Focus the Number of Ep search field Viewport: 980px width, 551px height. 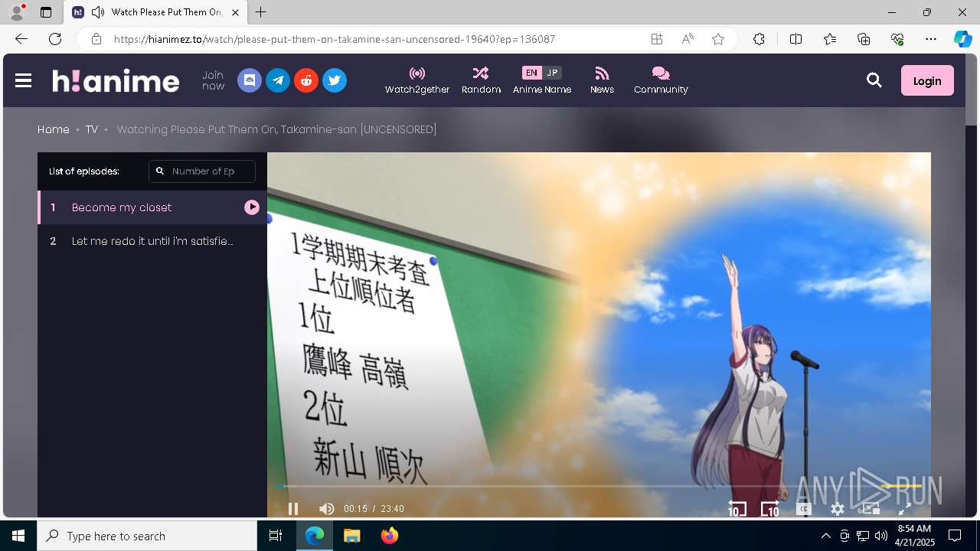(202, 171)
